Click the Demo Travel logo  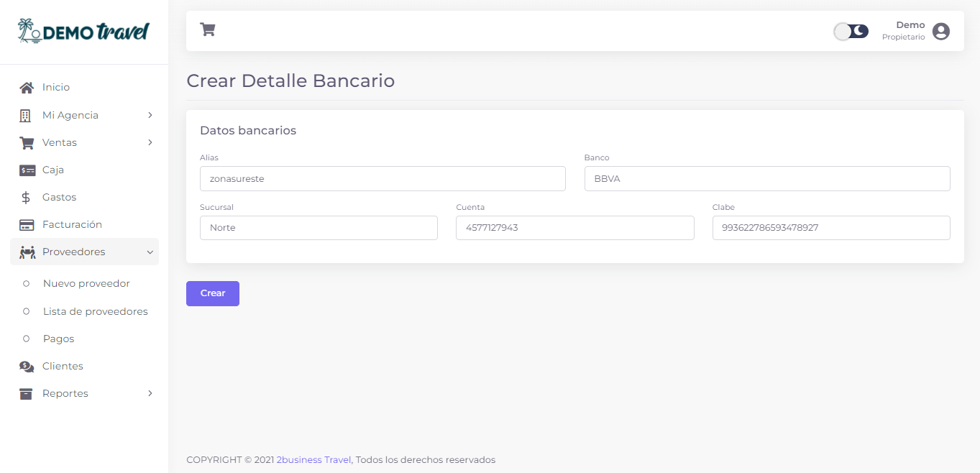tap(83, 31)
